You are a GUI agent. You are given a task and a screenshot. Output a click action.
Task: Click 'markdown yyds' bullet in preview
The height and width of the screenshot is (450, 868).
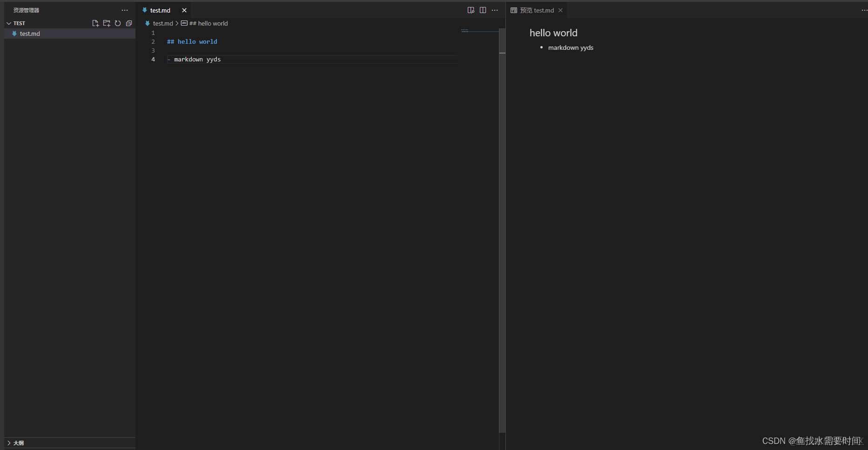(x=571, y=47)
